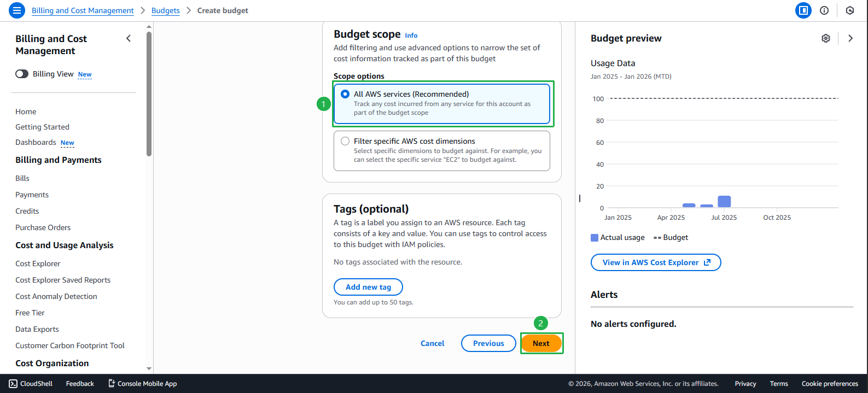Open Cost Explorer Saved Reports
The height and width of the screenshot is (393, 868).
tap(63, 280)
